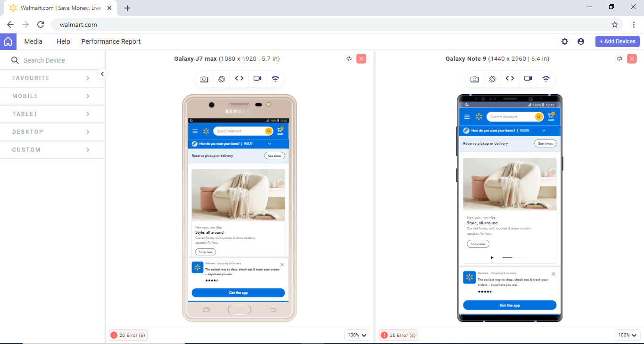Tap Shop now on Galaxy J7 max
The image size is (644, 344).
click(206, 252)
